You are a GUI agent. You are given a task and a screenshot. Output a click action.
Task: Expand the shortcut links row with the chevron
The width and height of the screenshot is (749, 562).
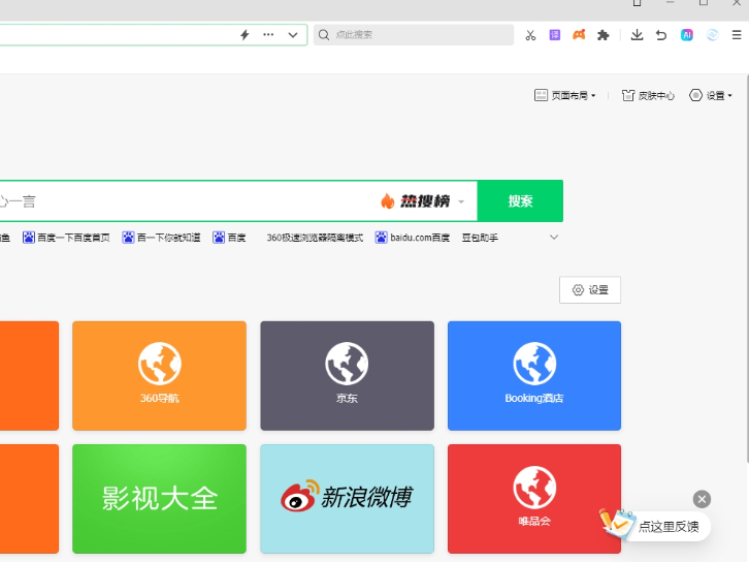click(554, 237)
